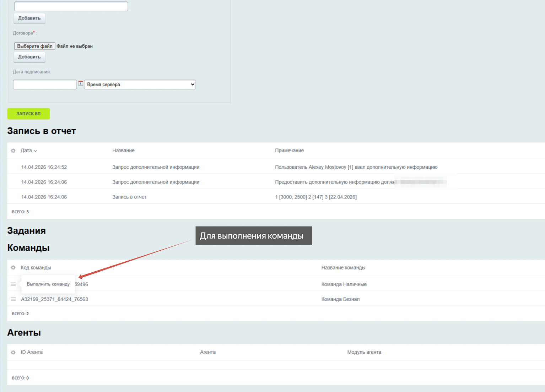Open the calendar picker for signing date

click(81, 83)
